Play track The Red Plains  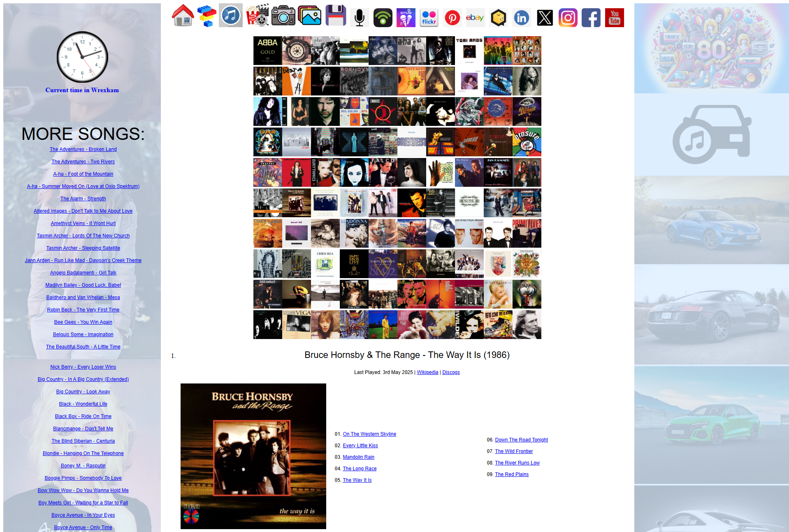pos(512,474)
